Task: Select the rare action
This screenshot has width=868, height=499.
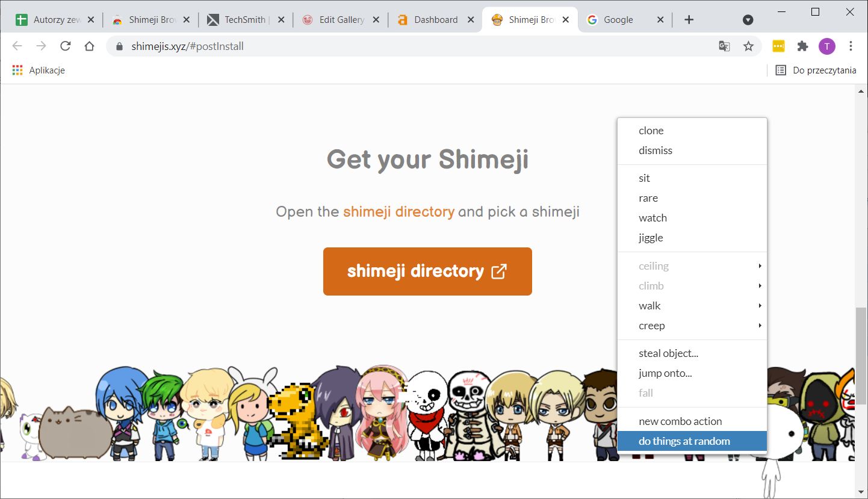Action: point(692,198)
